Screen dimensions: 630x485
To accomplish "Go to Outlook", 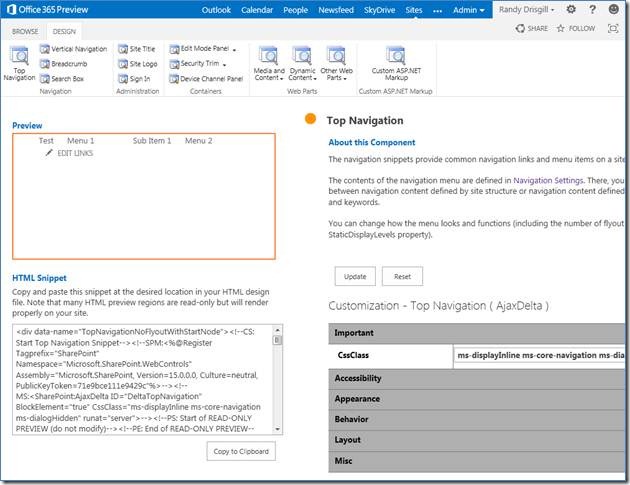I will click(216, 10).
